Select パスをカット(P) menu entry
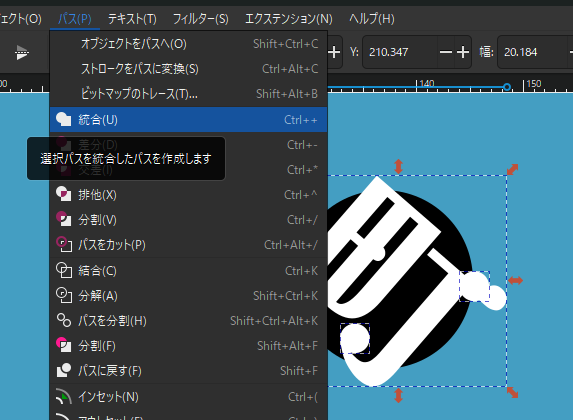The width and height of the screenshot is (573, 420). [189, 245]
